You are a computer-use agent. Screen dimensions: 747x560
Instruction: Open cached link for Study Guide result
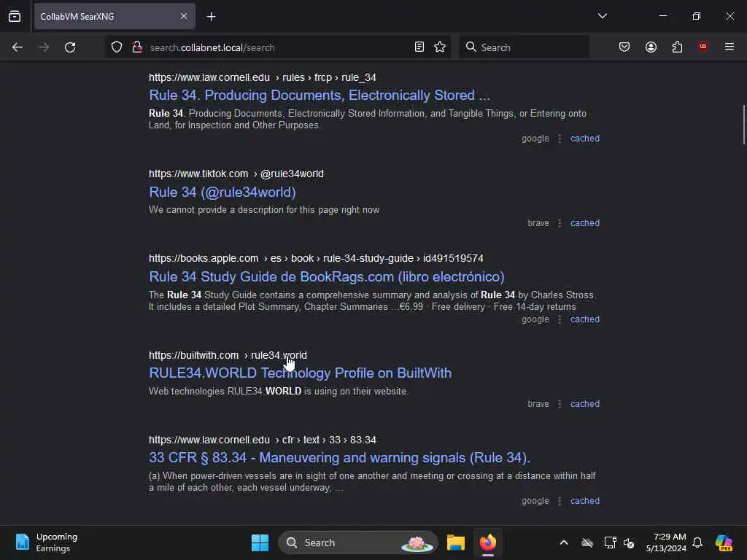585,319
